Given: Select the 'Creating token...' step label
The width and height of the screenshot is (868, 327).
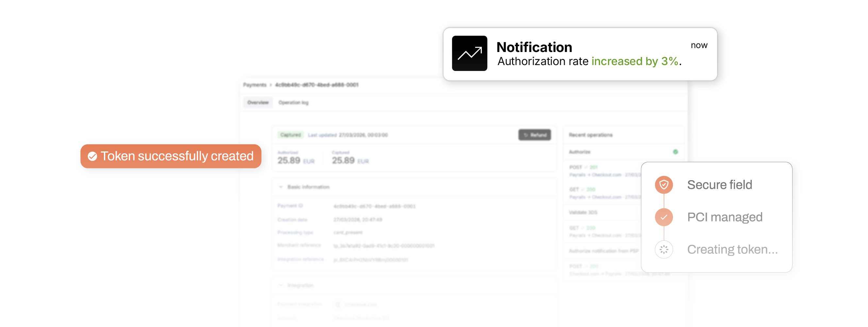Looking at the screenshot, I should [x=733, y=250].
